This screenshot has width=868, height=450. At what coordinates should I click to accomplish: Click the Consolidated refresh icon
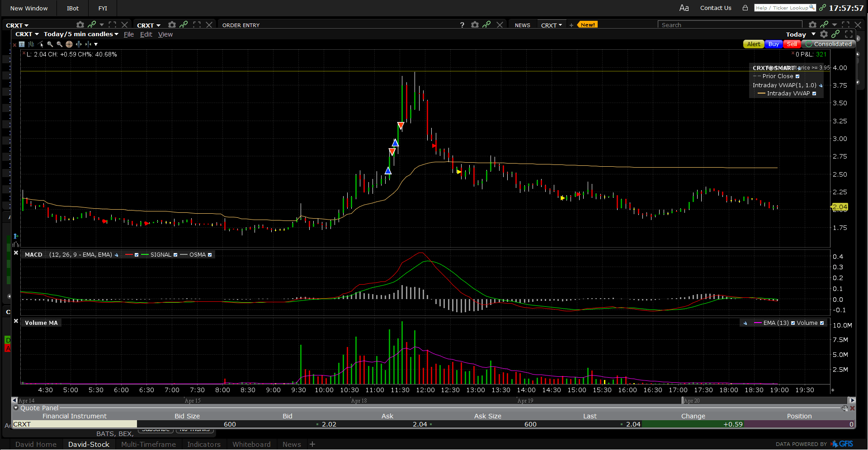(809, 44)
